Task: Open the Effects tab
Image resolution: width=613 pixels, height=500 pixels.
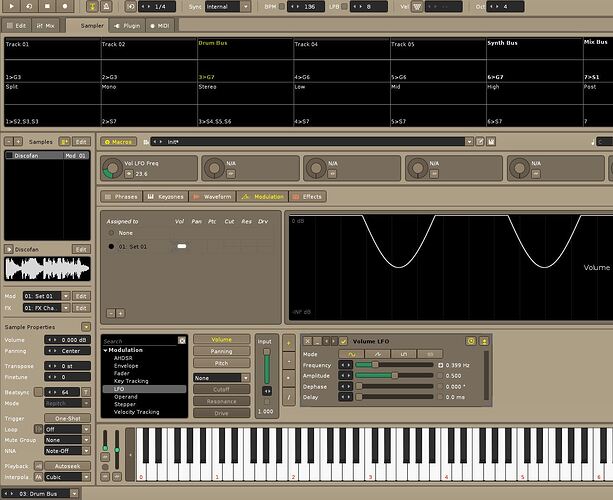Action: point(308,197)
